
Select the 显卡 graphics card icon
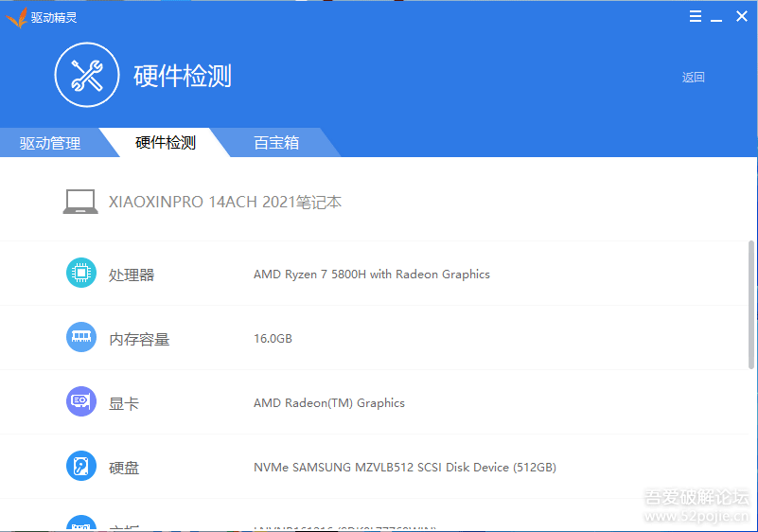pos(81,402)
